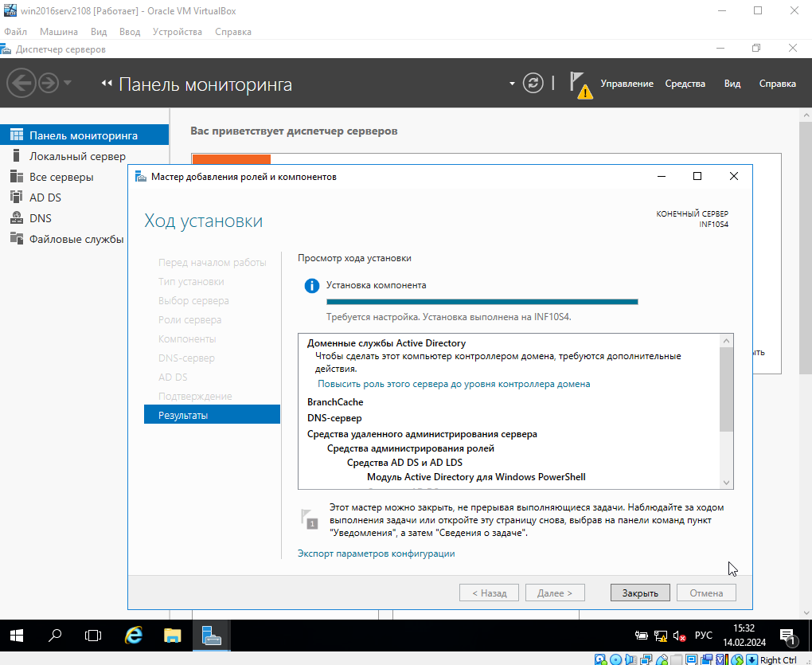The image size is (812, 665).
Task: Click Экспорт параметров конфигурации link
Action: (376, 554)
